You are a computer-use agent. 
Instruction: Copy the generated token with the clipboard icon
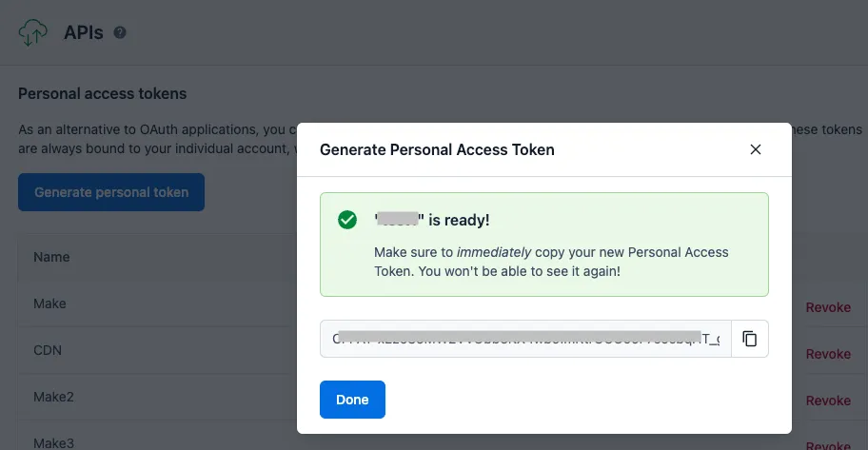point(750,339)
